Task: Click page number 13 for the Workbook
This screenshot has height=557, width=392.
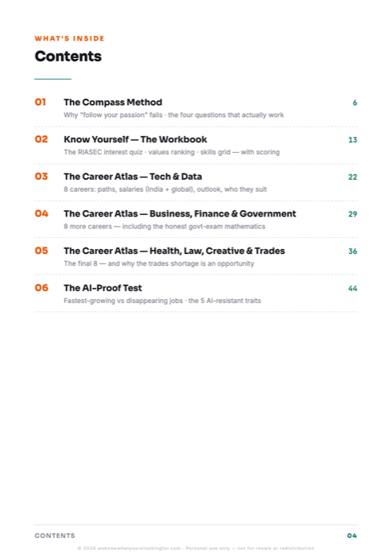Action: click(x=352, y=140)
